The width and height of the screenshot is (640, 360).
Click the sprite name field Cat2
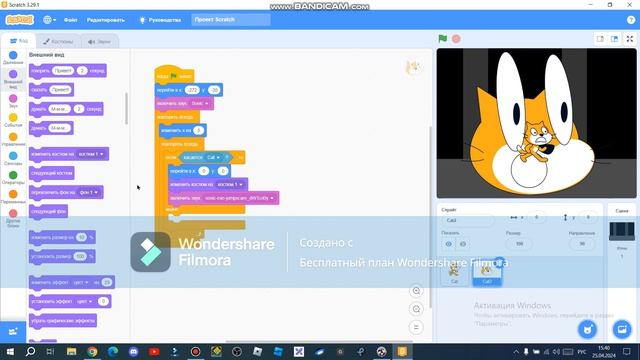pos(468,220)
